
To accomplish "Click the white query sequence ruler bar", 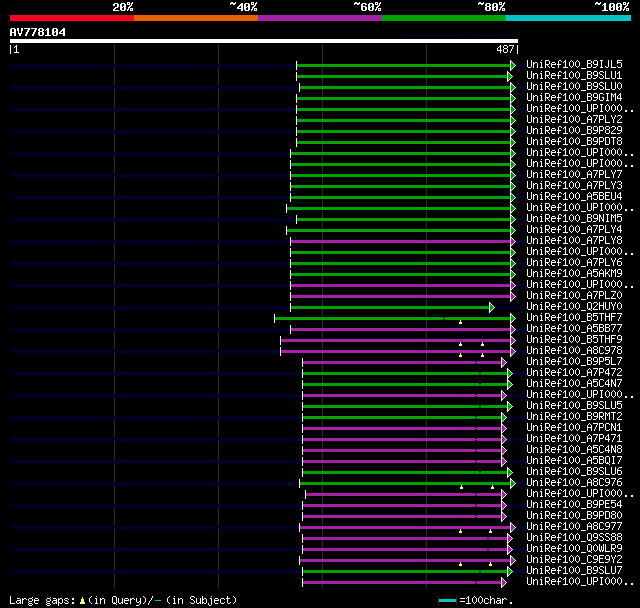I will pos(263,41).
